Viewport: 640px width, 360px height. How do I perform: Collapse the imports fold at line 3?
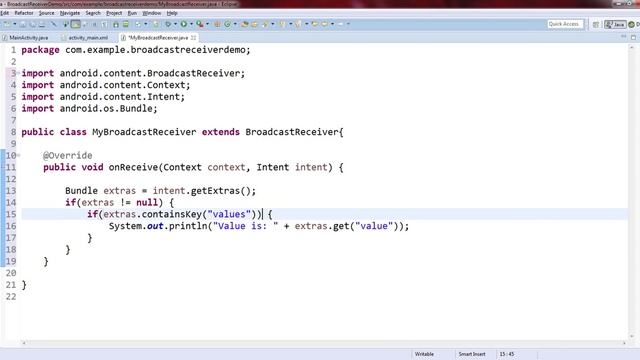pos(18,73)
